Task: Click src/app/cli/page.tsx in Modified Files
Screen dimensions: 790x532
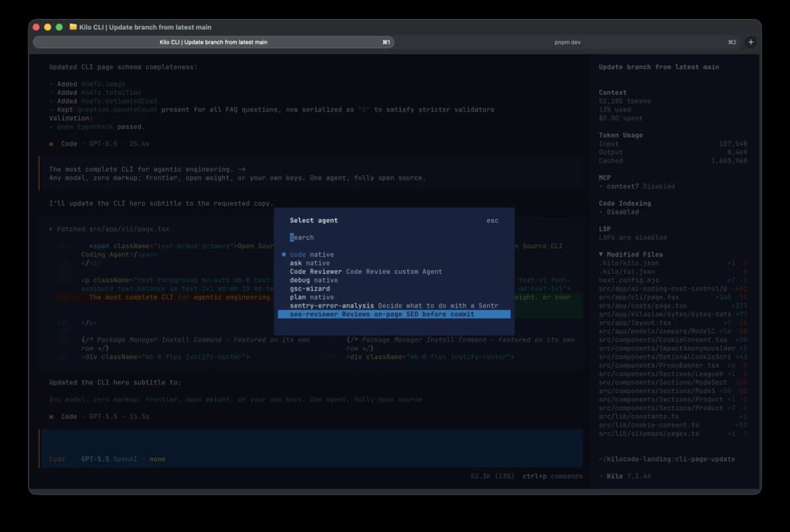Action: (673, 297)
